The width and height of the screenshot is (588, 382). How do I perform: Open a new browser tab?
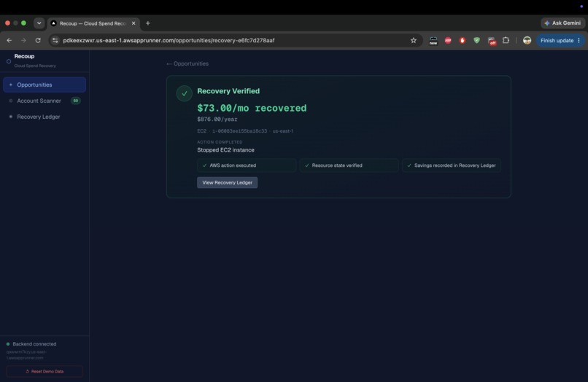(x=148, y=23)
